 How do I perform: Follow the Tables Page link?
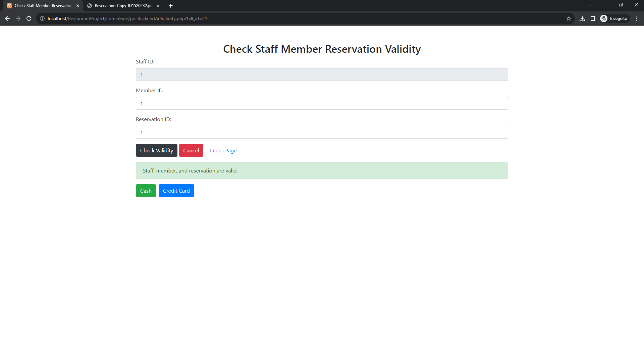pos(223,151)
